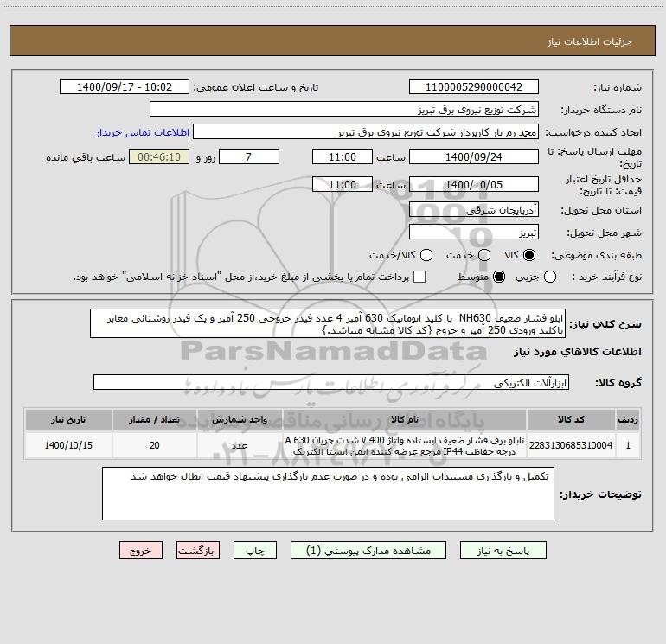The height and width of the screenshot is (644, 666).
Task: Click the province field آذربایجان شرقی
Action: tap(474, 210)
